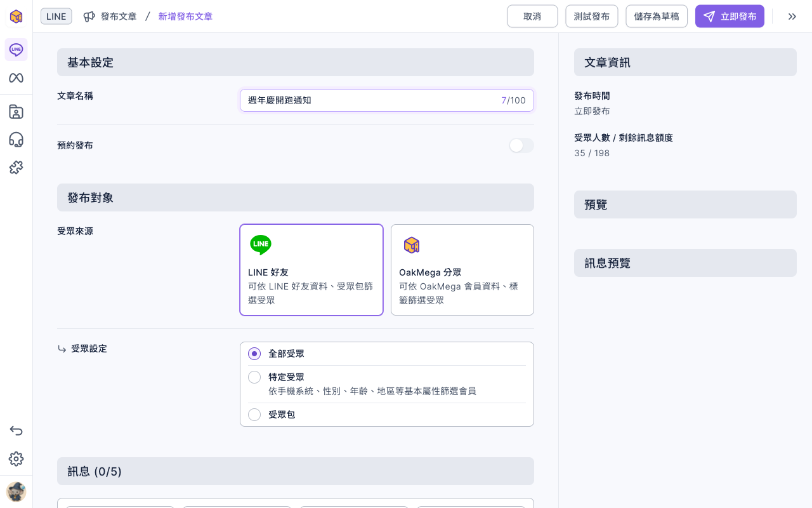Click the return arrow sidebar icon
The width and height of the screenshot is (812, 508).
16,431
